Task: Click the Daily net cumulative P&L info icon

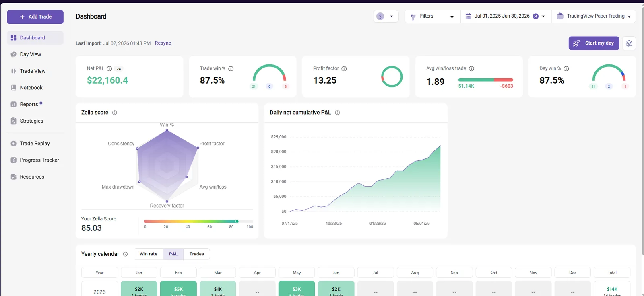Action: [x=337, y=113]
